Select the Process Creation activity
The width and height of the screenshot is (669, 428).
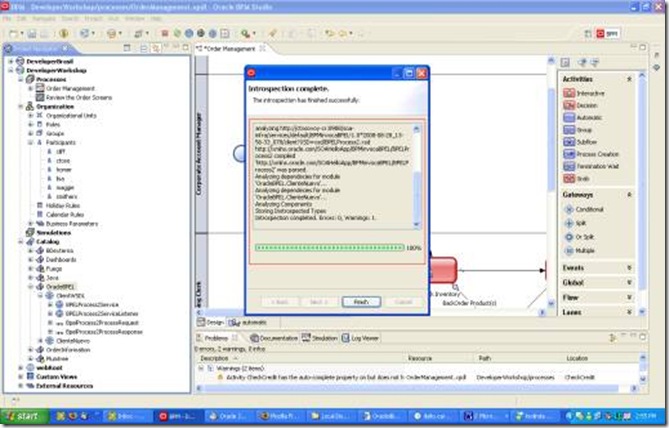click(x=591, y=154)
